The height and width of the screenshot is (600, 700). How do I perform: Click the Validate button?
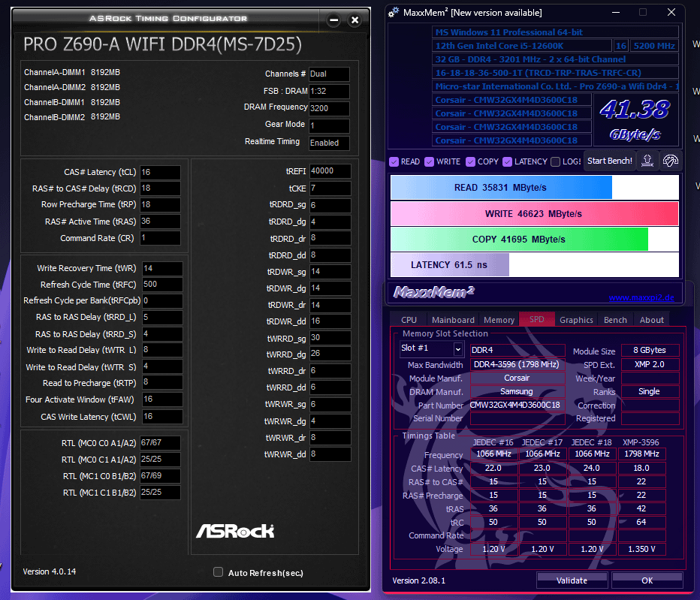point(572,580)
